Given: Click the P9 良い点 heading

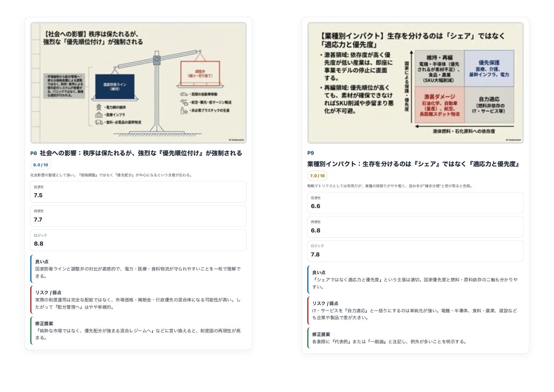Looking at the screenshot, I should [319, 273].
